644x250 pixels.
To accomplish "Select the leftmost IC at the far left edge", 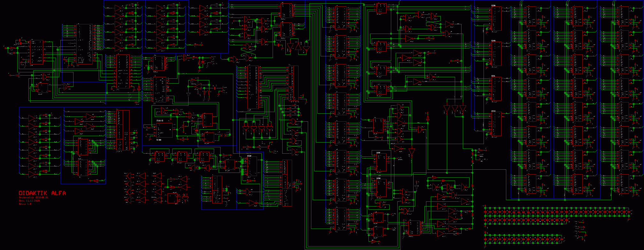I will [36, 52].
